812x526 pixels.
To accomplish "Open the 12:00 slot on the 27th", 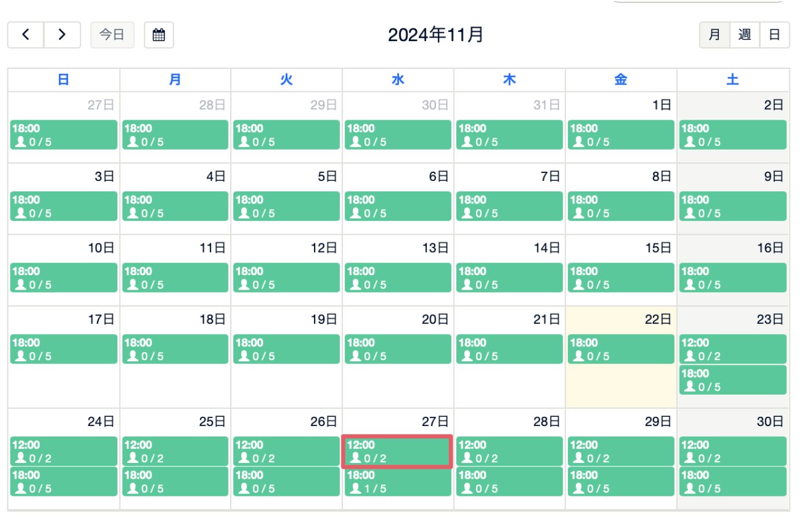I will 397,451.
